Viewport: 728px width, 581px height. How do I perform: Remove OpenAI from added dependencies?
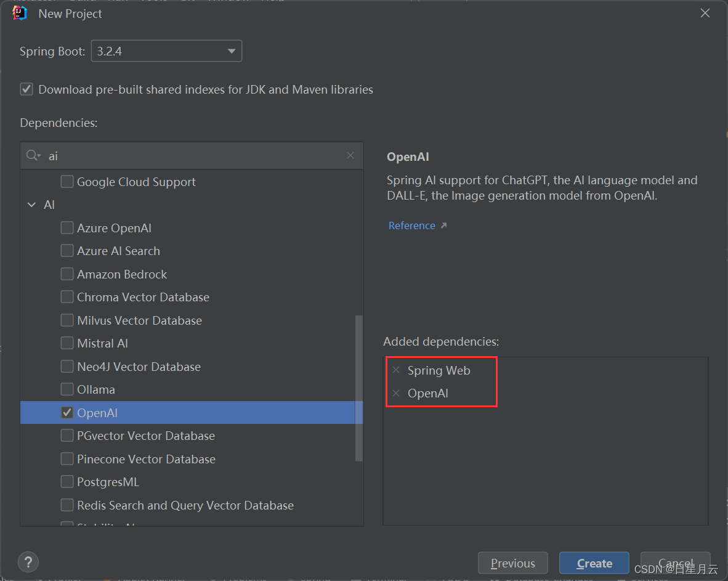(x=396, y=393)
